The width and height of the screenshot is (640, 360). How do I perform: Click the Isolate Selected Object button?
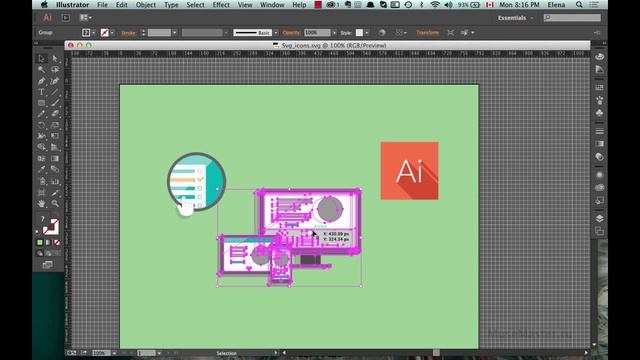click(x=450, y=33)
